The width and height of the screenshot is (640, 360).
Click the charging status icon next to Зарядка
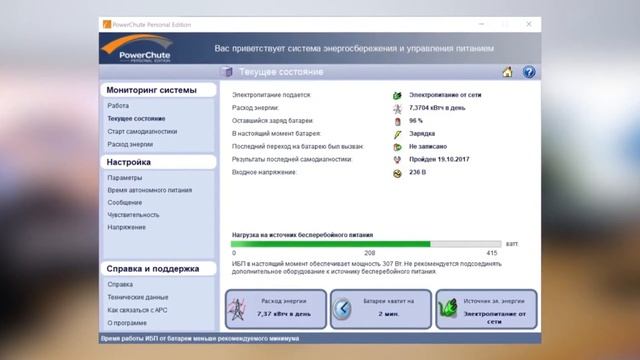(397, 134)
